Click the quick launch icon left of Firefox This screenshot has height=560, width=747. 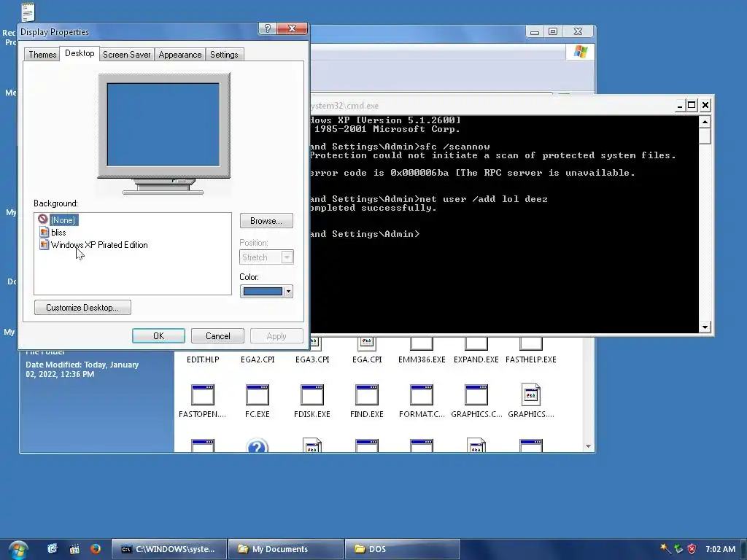coord(74,548)
